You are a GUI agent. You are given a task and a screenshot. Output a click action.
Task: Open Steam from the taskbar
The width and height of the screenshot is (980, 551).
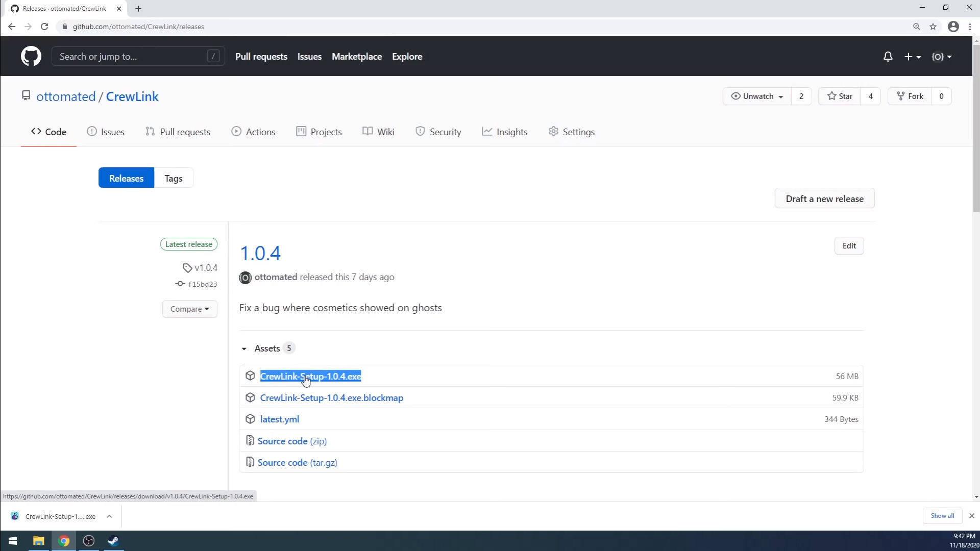(113, 541)
